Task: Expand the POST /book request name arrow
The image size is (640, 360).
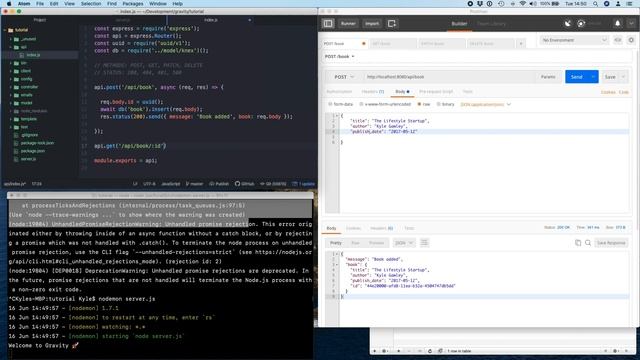Action: pyautogui.click(x=353, y=57)
